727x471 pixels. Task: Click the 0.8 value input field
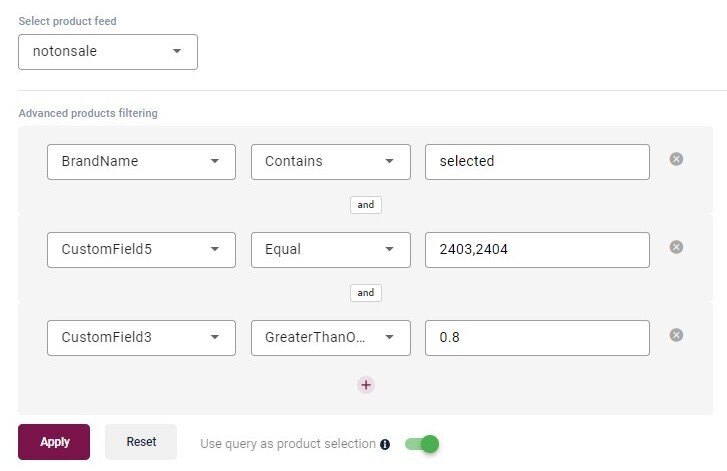(537, 338)
